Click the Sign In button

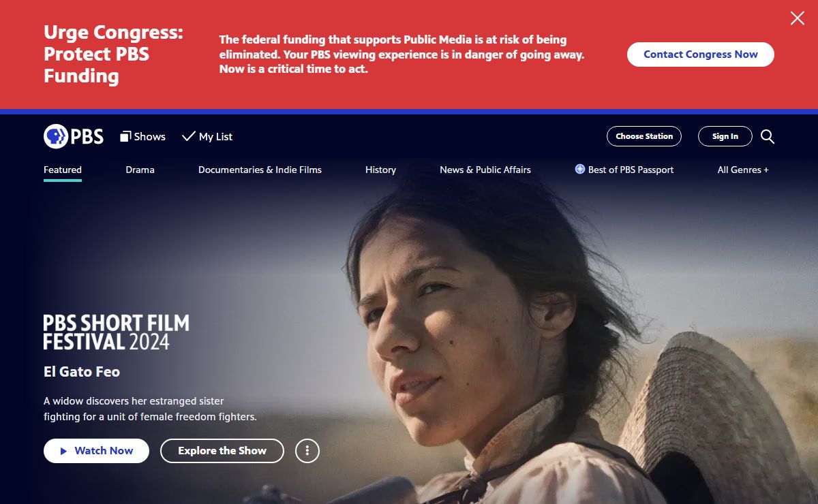point(725,136)
